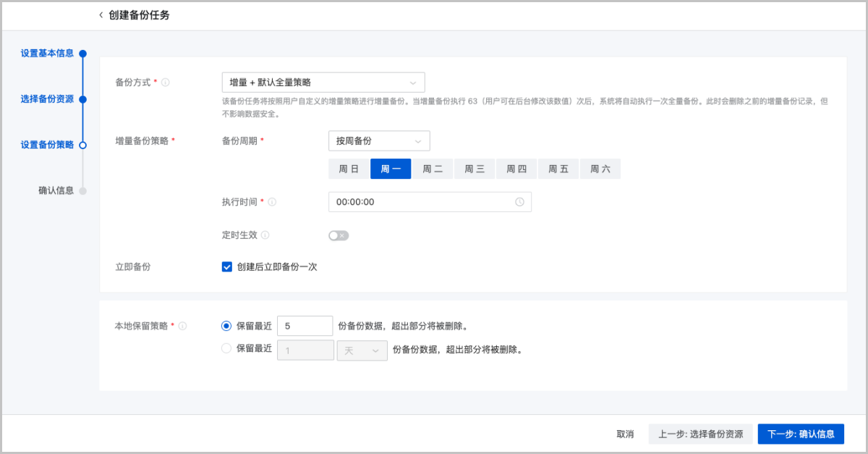Screen dimensions: 868x454
Task: Open the 备份方式 dropdown
Action: [323, 83]
